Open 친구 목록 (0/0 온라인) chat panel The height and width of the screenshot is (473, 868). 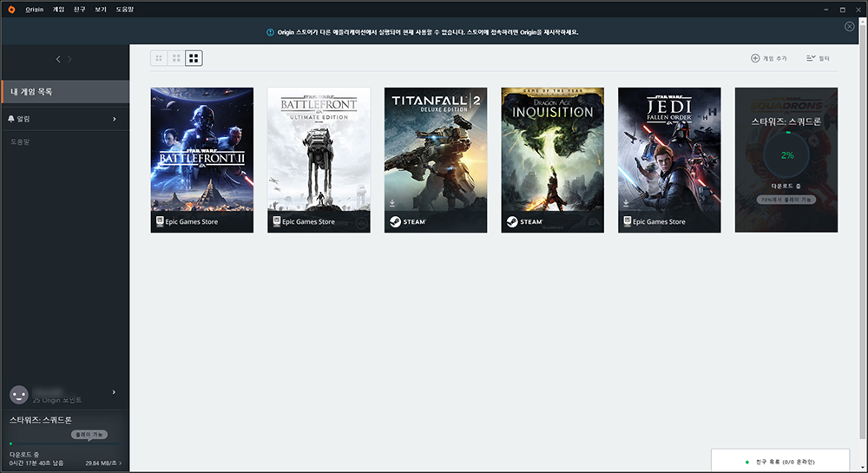(x=780, y=461)
